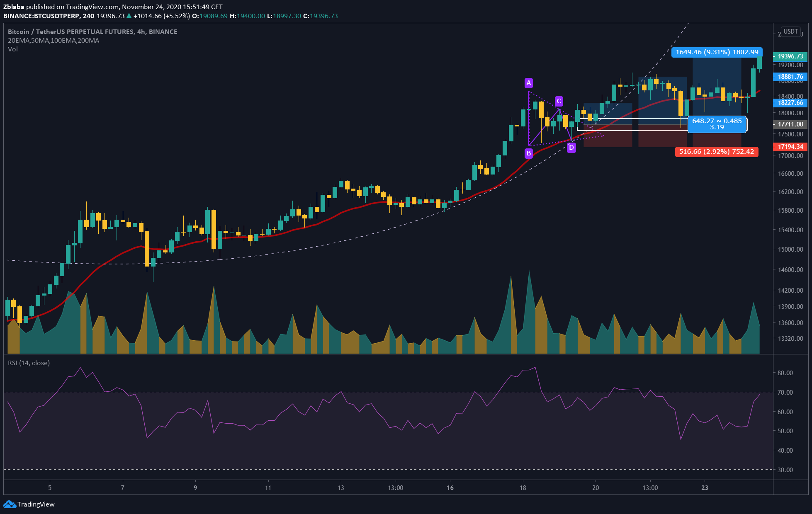Image resolution: width=812 pixels, height=514 pixels.
Task: Click the 70.00 RSI axis level
Action: coord(785,392)
